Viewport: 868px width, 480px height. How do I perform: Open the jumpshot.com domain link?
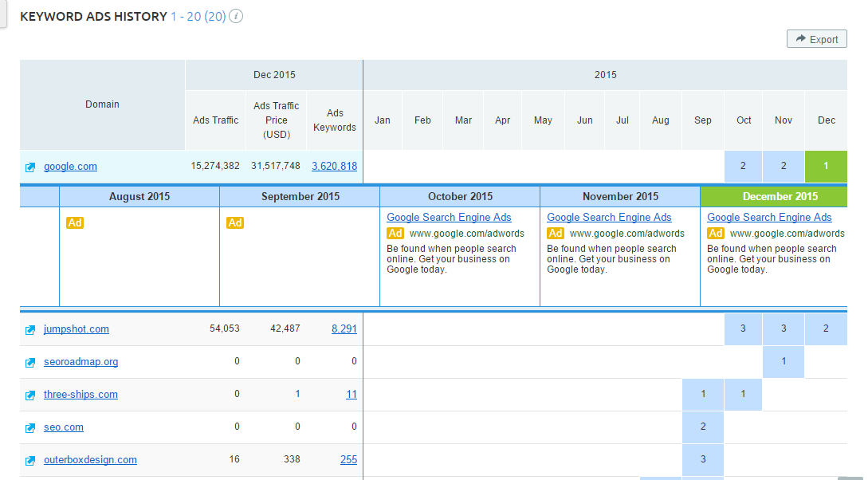pos(77,329)
